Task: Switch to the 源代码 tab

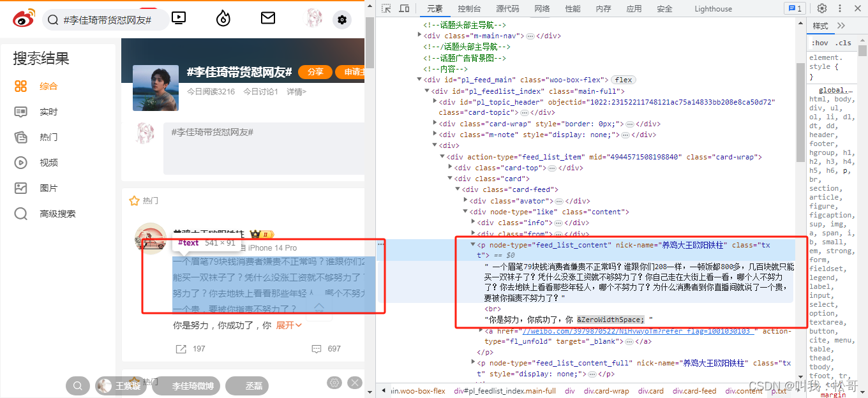Action: coord(507,8)
